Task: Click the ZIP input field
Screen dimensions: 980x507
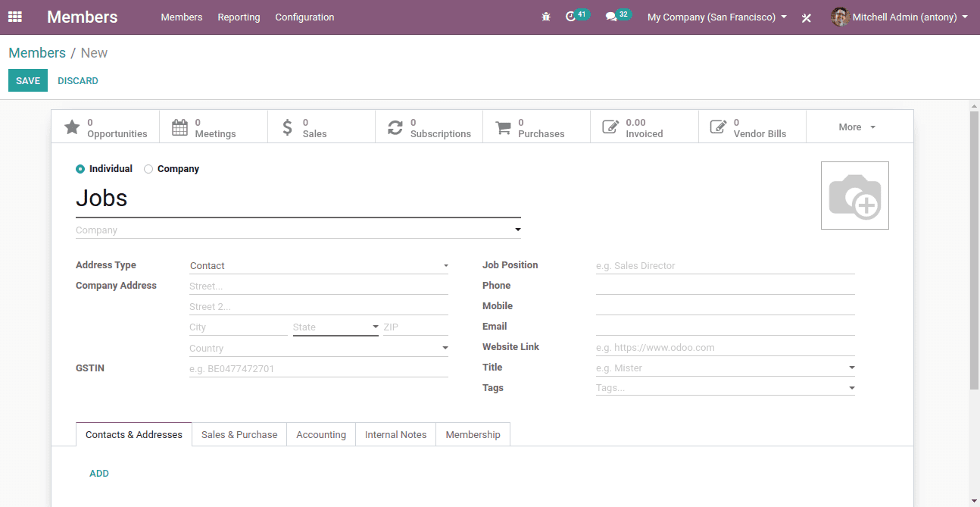Action: [x=416, y=327]
